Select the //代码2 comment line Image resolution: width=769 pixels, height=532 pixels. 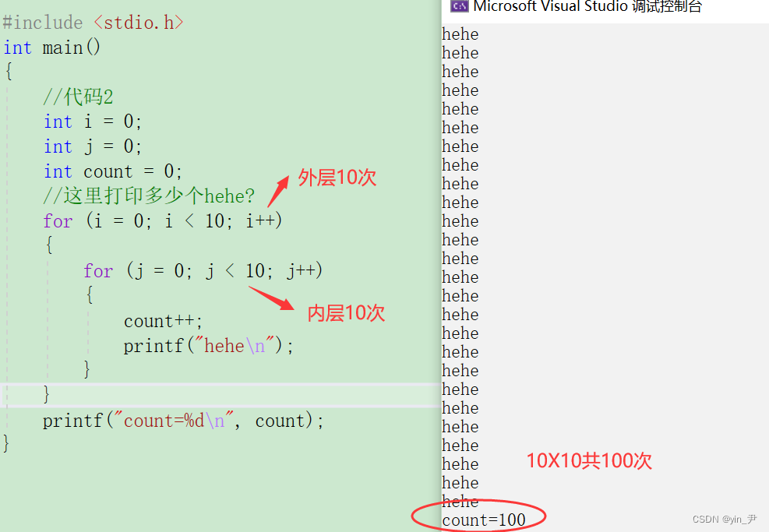pyautogui.click(x=78, y=97)
